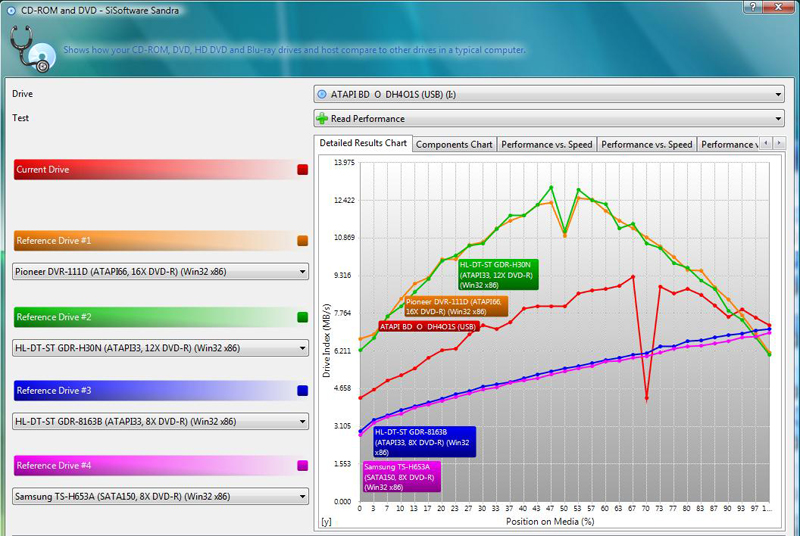
Task: Click the orange Pioneer DVR-111D chart label
Action: (x=456, y=307)
